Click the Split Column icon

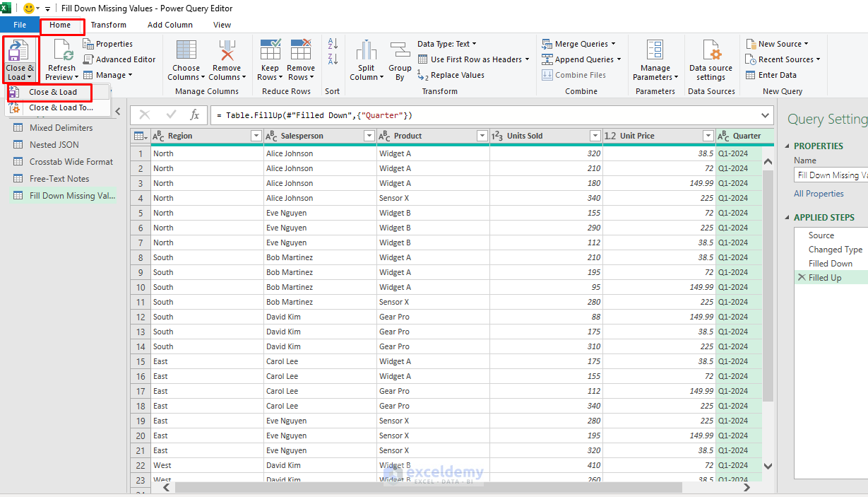point(366,50)
